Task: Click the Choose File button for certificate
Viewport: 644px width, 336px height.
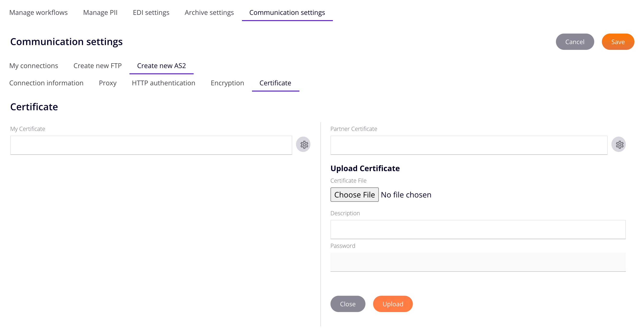Action: (354, 194)
